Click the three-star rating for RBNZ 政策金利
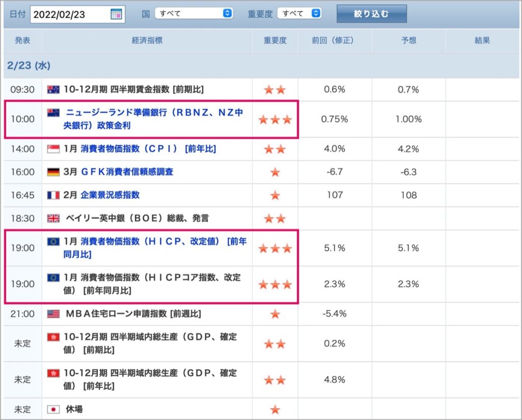Viewport: 522px width, 420px height. [275, 119]
